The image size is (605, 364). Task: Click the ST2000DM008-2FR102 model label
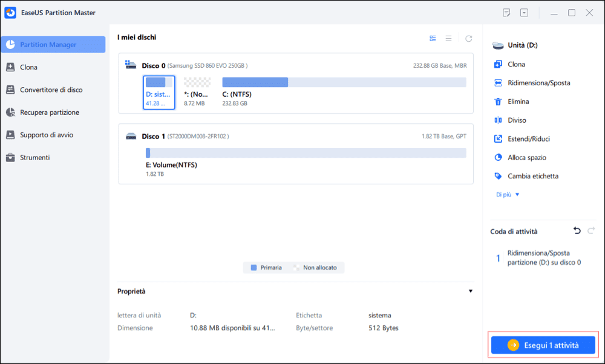198,137
